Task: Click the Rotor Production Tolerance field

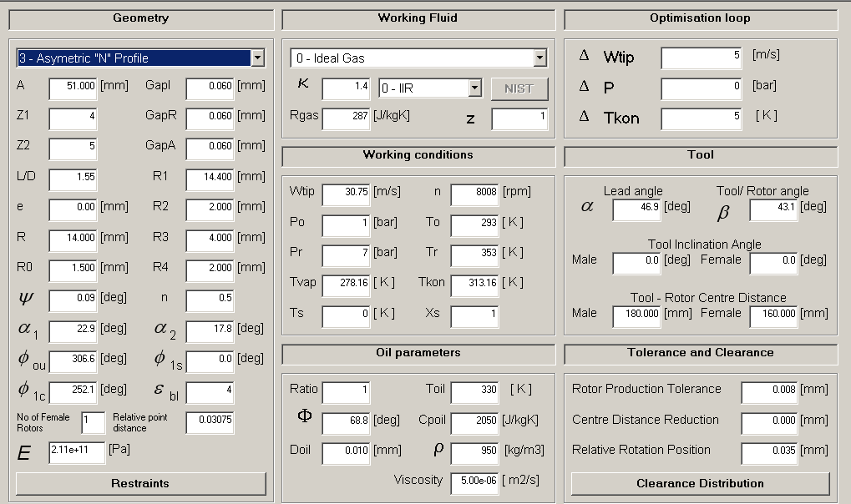Action: [770, 393]
